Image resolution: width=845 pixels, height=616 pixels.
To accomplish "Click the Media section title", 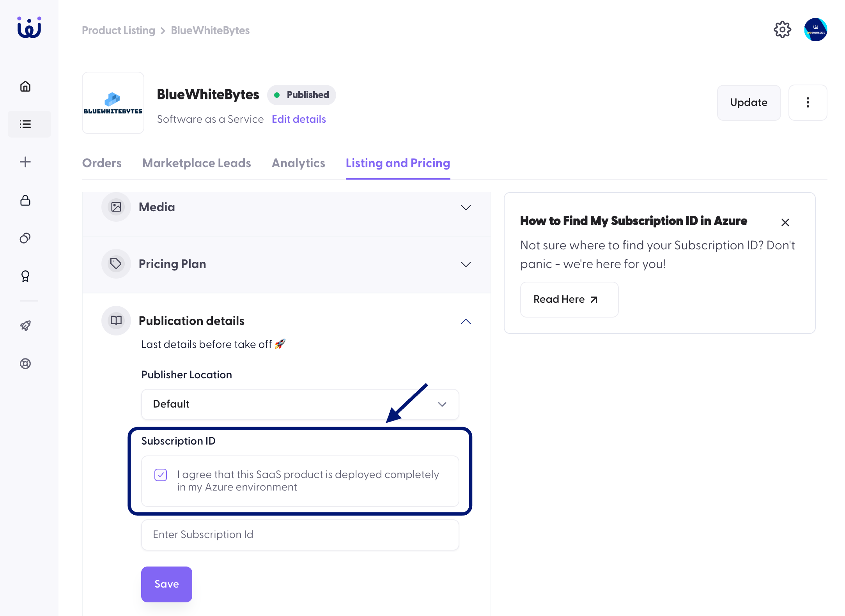I will click(157, 207).
